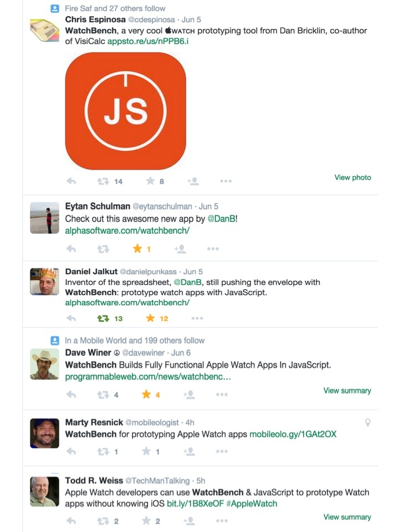This screenshot has height=532, width=399.
Task: Unfavorite Eytan Schulman's tweet via orange star
Action: (137, 249)
